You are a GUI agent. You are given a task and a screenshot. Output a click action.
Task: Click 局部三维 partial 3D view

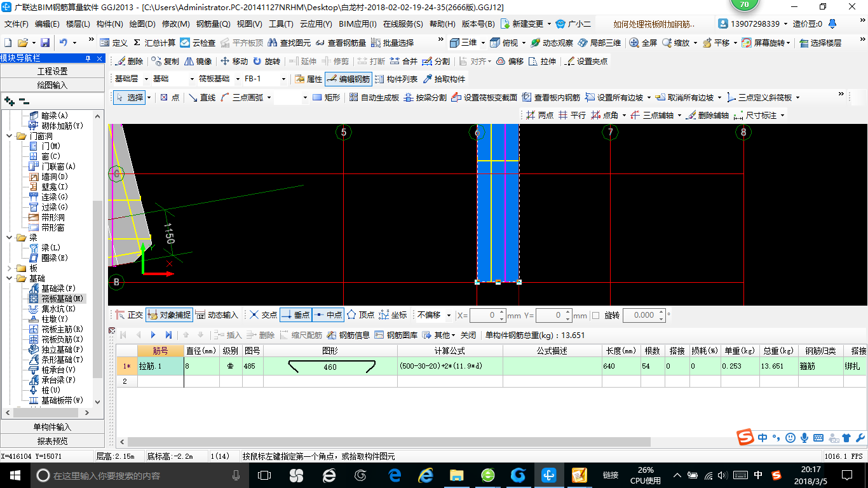point(599,43)
